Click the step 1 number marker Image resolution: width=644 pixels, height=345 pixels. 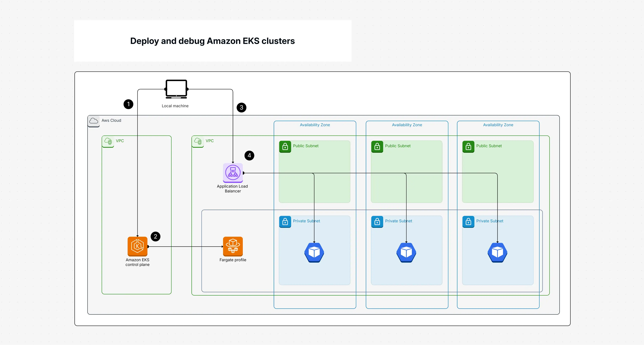[x=128, y=104]
